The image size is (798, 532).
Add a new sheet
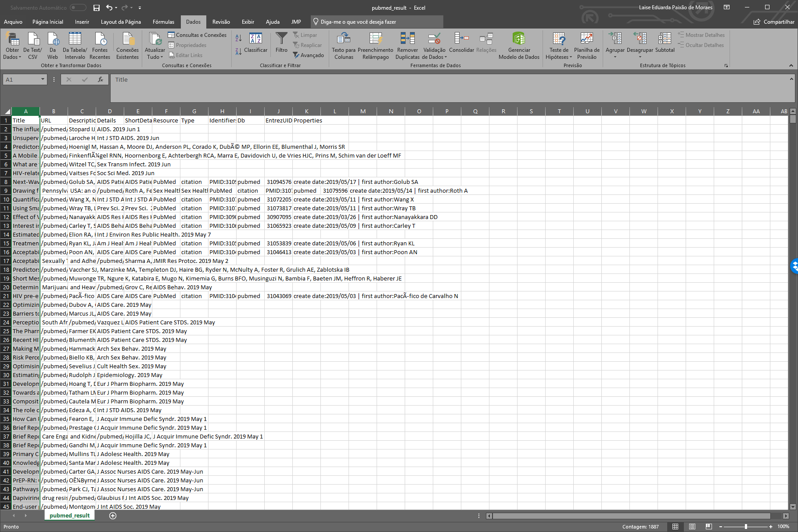coord(113,516)
